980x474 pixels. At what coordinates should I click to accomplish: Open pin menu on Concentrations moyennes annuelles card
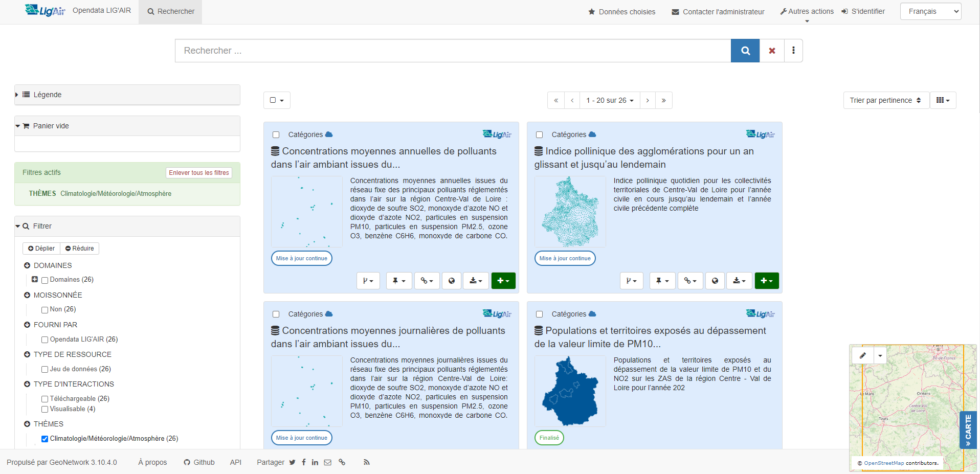point(399,281)
